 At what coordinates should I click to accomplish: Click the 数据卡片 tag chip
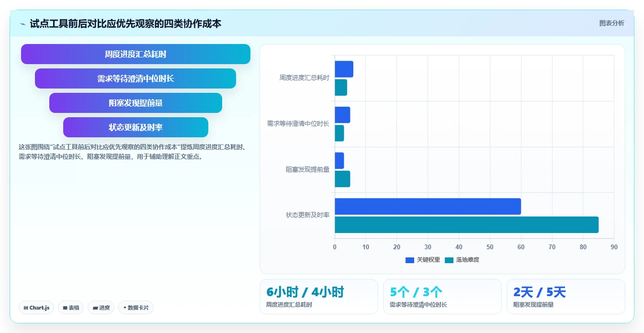[x=136, y=308]
